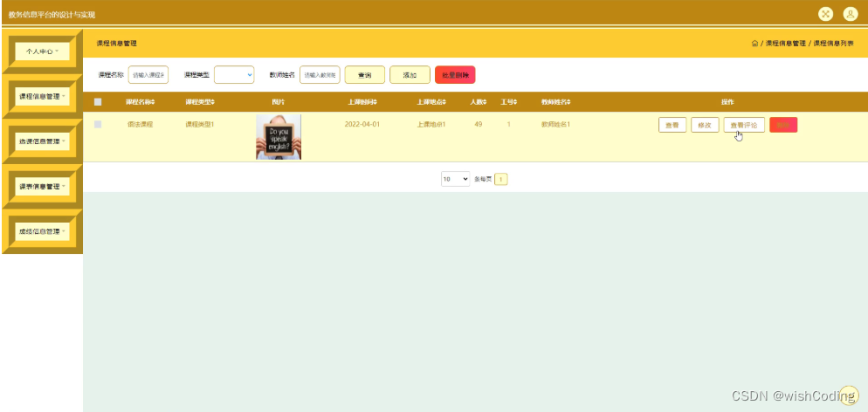Sort table by 课程类型 column

pyautogui.click(x=200, y=102)
